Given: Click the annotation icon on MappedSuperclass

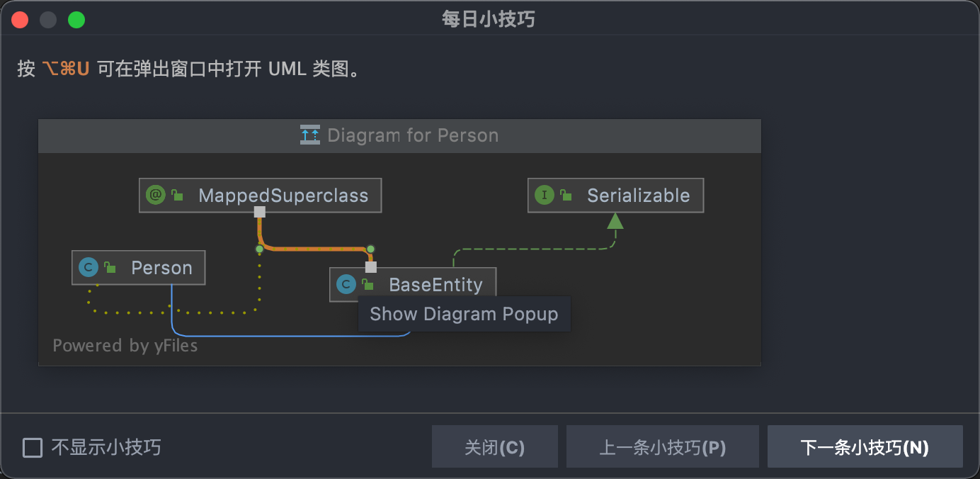Looking at the screenshot, I should click(155, 195).
